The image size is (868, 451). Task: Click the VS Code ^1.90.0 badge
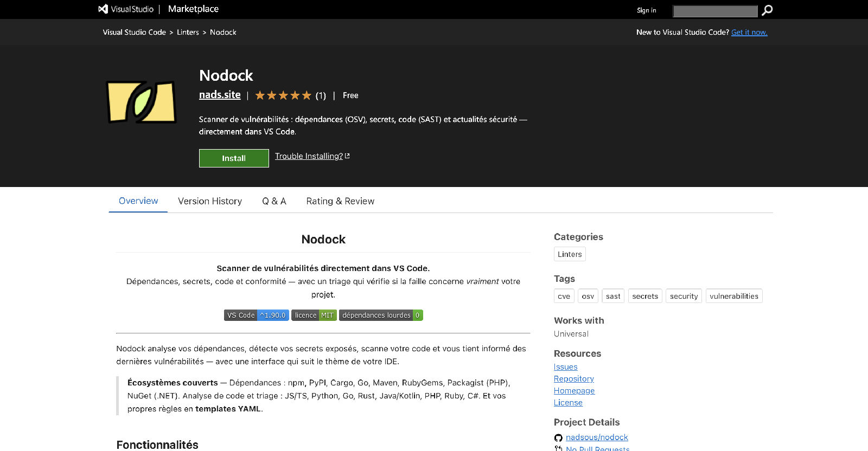coord(256,315)
